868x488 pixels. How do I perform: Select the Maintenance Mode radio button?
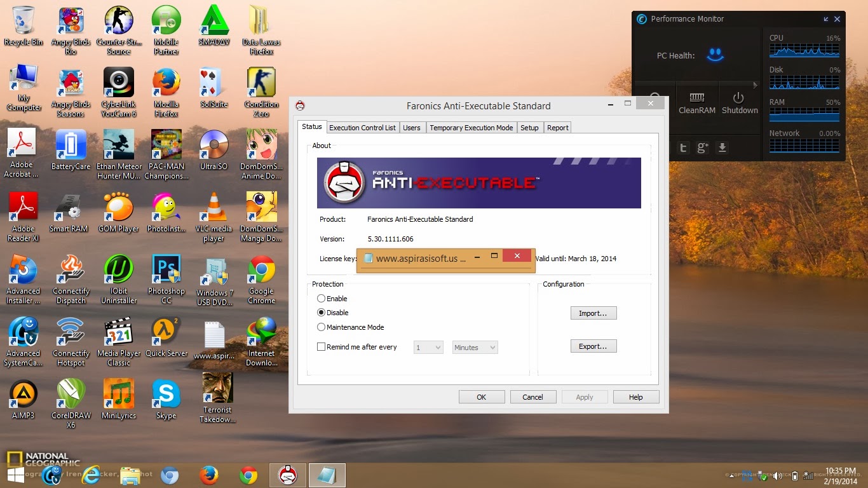click(x=322, y=327)
